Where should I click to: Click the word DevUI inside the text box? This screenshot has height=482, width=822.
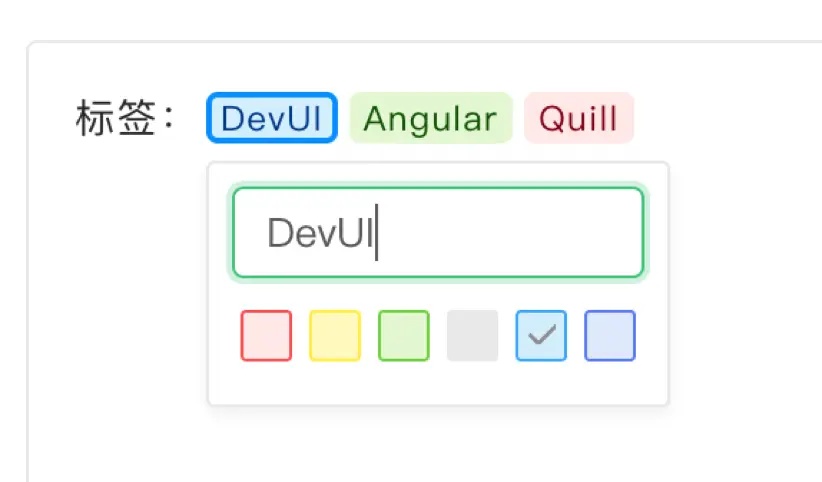pyautogui.click(x=319, y=234)
